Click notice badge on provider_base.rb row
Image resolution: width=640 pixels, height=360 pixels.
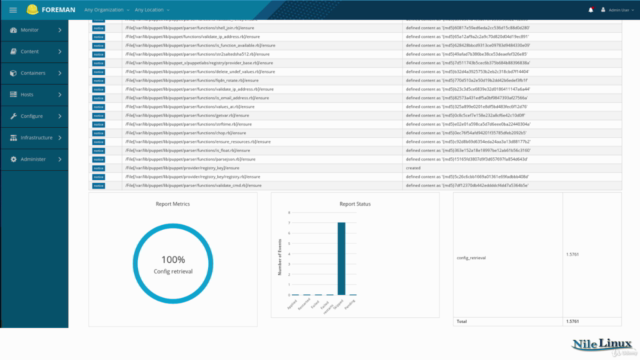98,63
